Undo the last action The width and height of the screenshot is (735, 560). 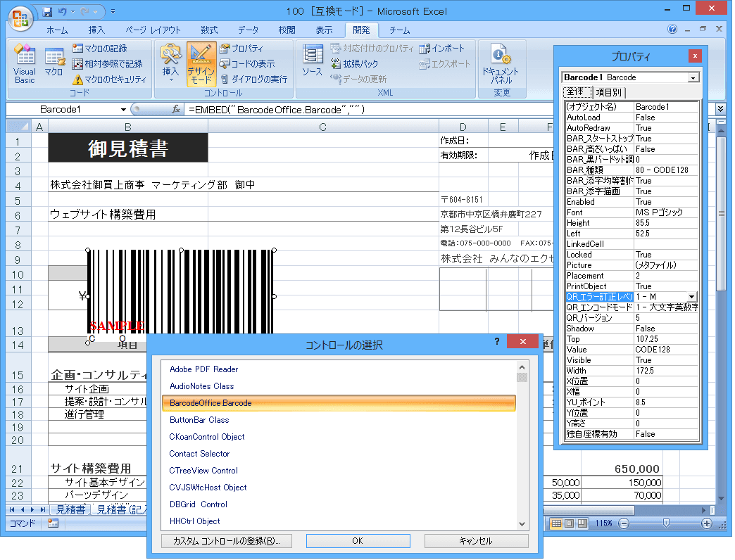(x=62, y=12)
